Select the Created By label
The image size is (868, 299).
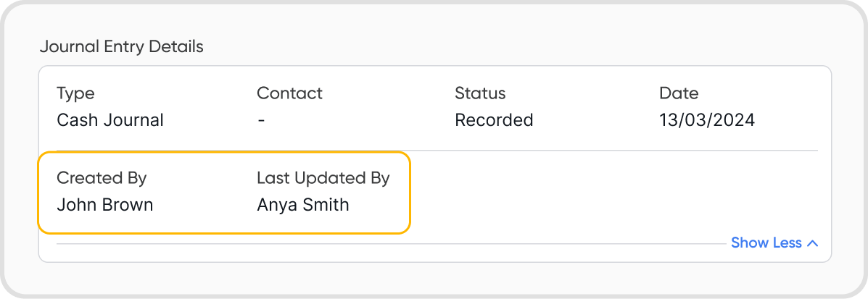102,178
